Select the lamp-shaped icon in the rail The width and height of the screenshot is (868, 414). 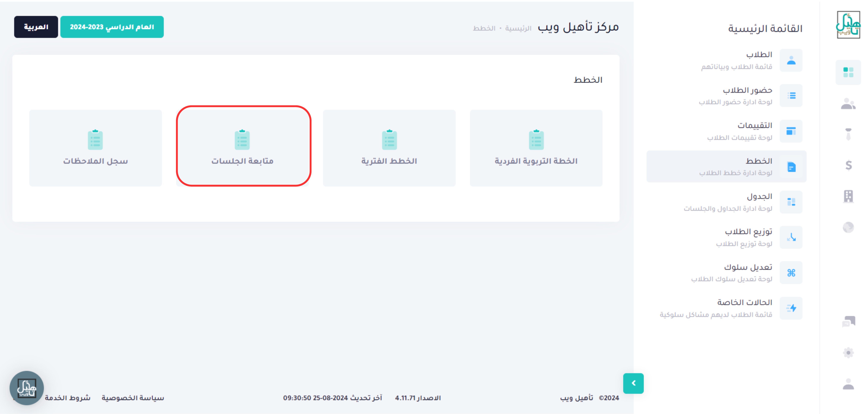(x=848, y=134)
